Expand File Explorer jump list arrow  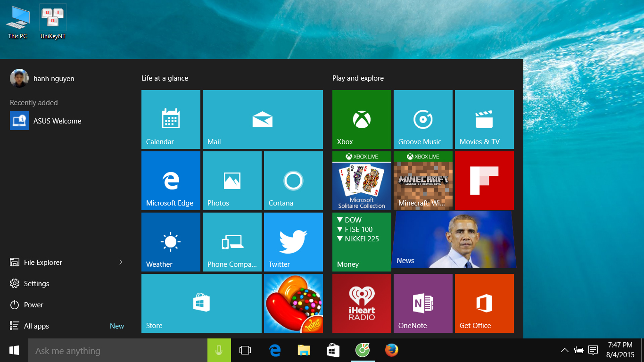121,262
